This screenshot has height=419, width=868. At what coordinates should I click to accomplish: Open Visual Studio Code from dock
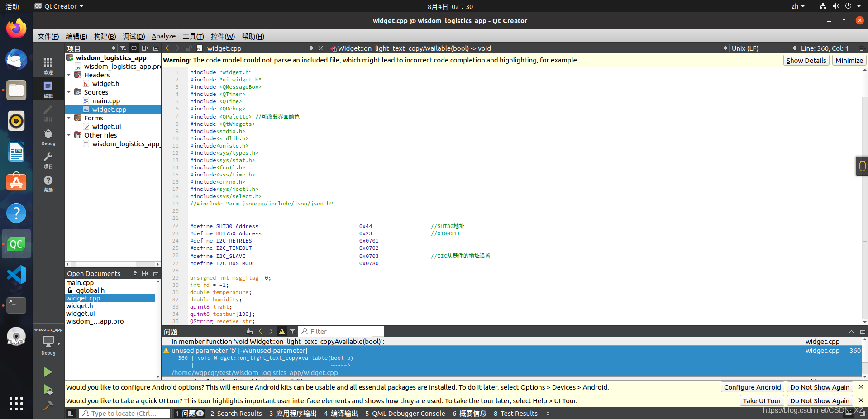(16, 275)
